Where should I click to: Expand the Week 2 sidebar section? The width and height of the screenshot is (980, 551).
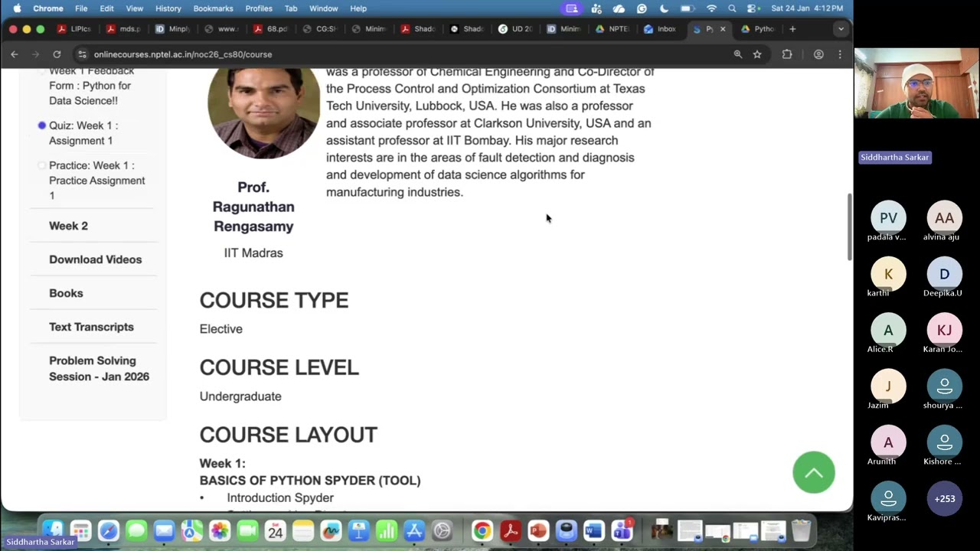point(68,226)
